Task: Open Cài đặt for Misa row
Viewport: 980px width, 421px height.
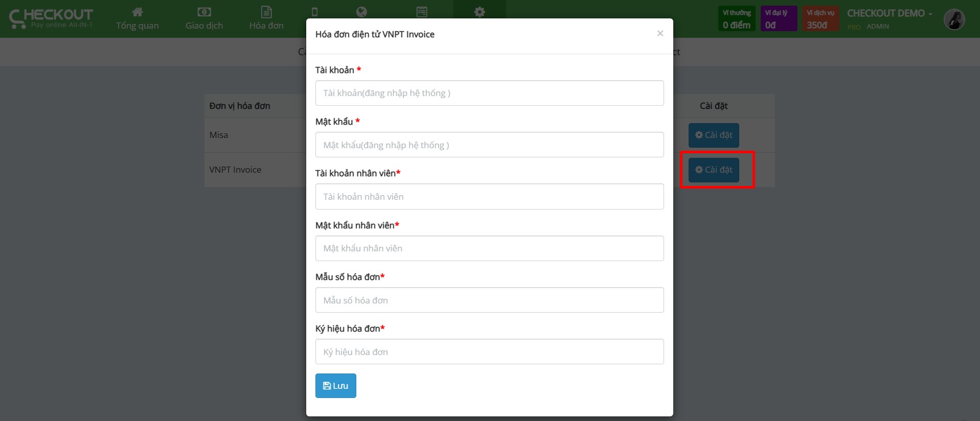Action: click(714, 135)
